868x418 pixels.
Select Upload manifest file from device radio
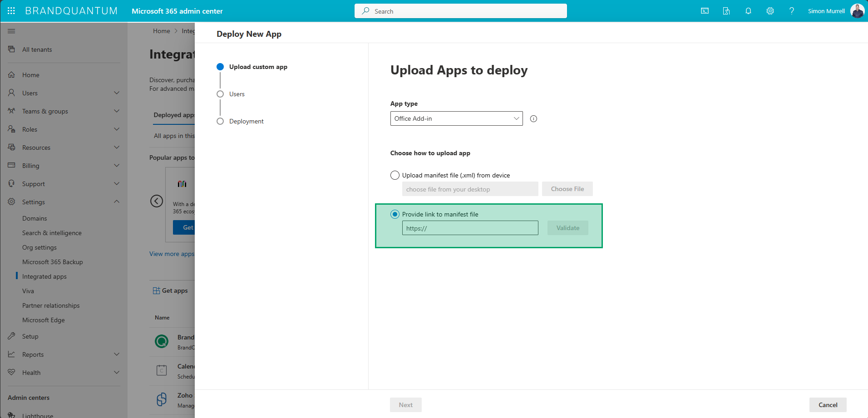click(x=395, y=175)
